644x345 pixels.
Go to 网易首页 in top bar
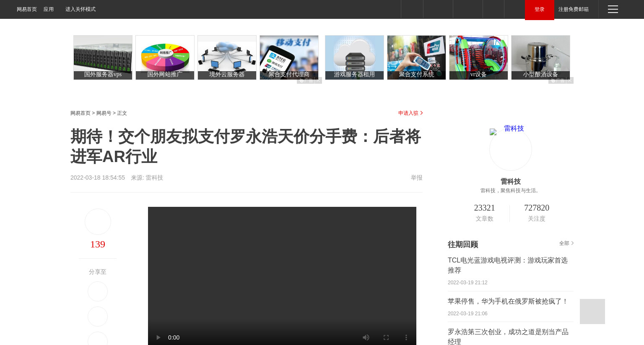(x=27, y=9)
